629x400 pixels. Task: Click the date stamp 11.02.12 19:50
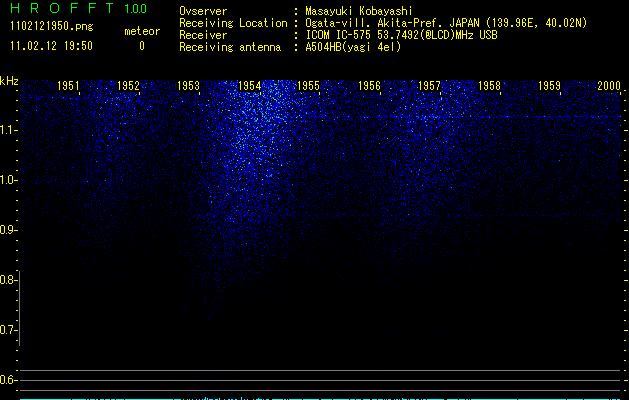pos(51,46)
